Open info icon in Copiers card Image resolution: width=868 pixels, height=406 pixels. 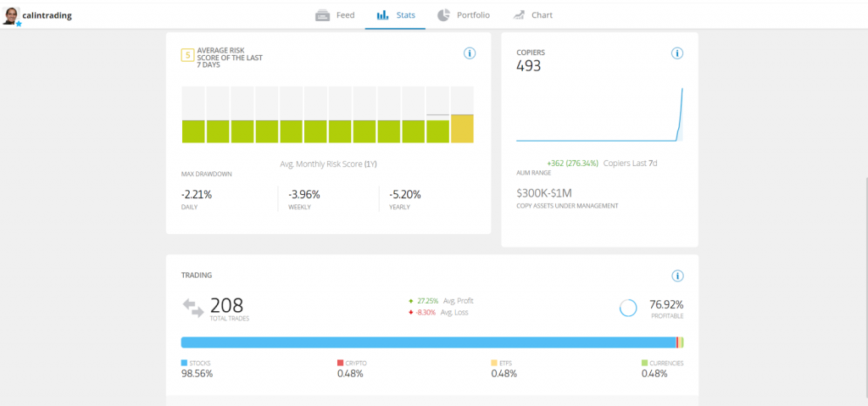[x=676, y=53]
